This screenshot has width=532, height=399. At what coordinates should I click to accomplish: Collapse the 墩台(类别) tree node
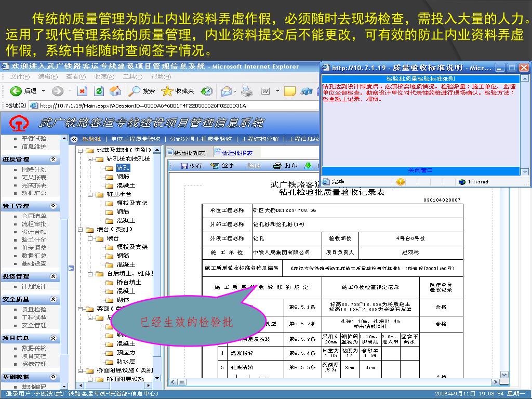81,230
